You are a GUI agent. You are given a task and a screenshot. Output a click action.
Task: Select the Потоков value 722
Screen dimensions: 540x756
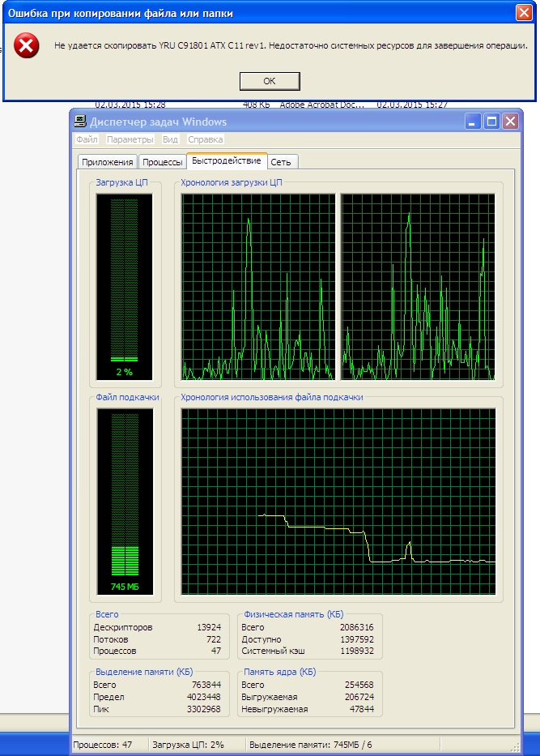point(214,639)
